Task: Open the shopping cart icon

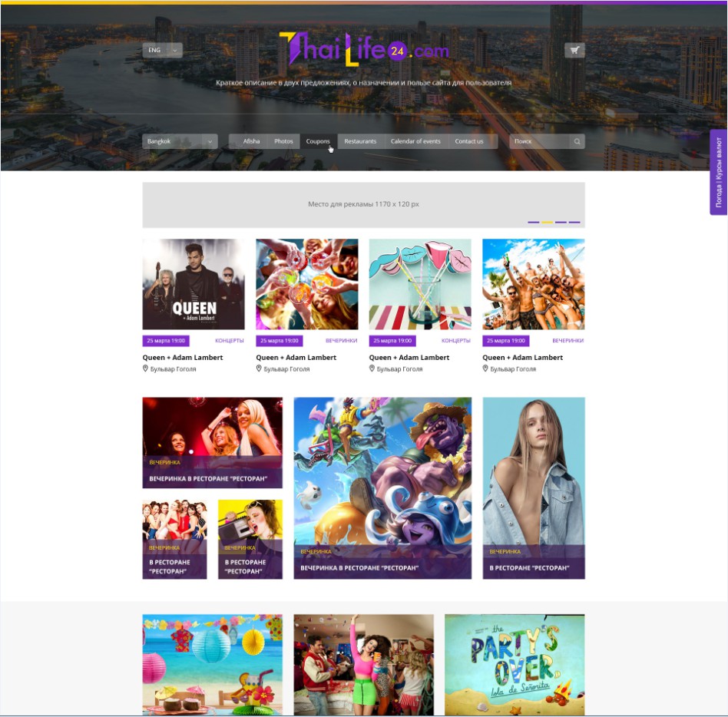Action: pyautogui.click(x=574, y=50)
